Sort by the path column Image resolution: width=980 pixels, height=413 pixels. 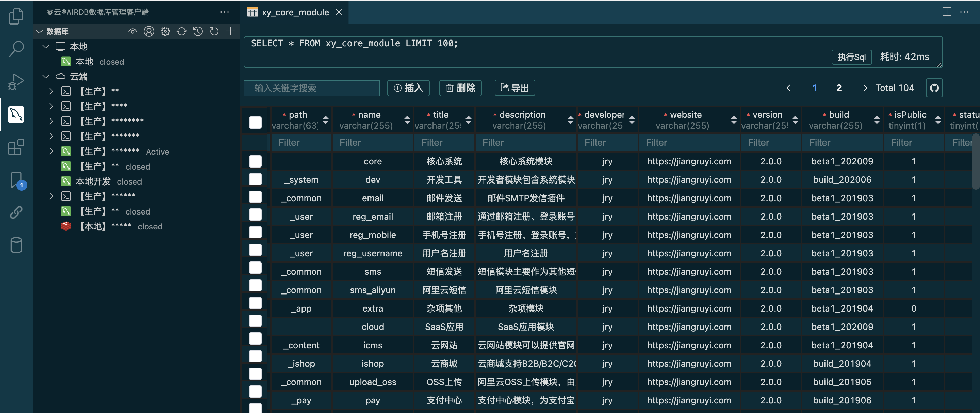pyautogui.click(x=325, y=120)
